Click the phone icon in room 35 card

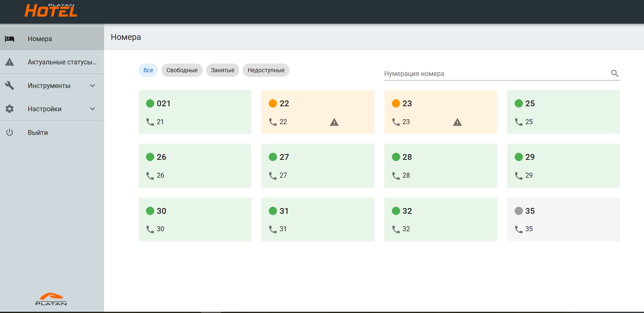[x=519, y=229]
